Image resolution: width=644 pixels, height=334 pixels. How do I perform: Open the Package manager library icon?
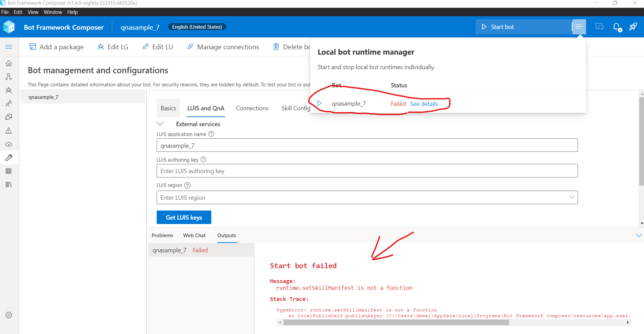tap(9, 185)
